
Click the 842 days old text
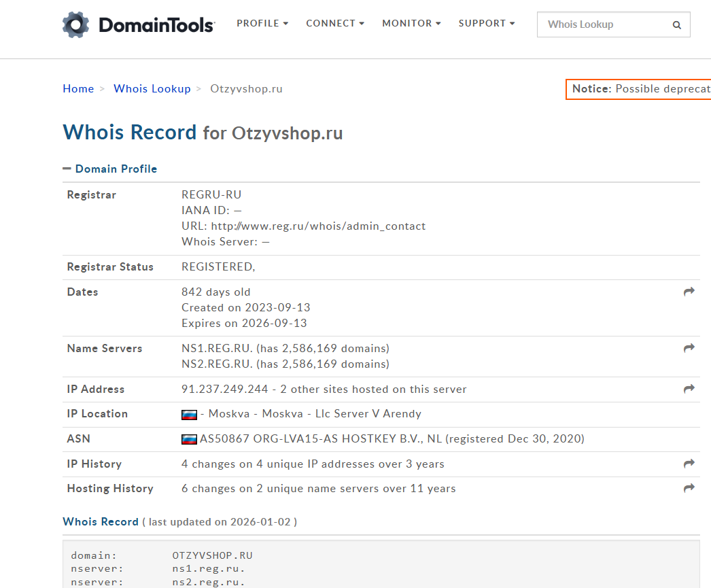pos(216,292)
